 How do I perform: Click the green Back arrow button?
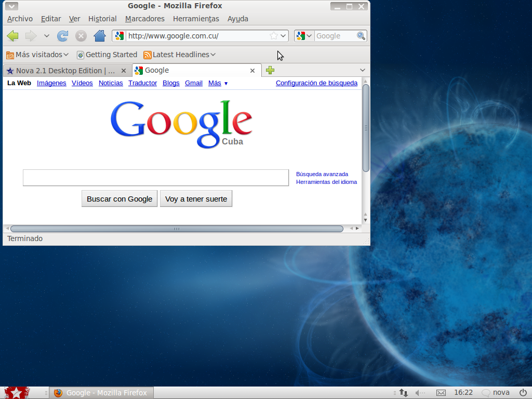(13, 36)
